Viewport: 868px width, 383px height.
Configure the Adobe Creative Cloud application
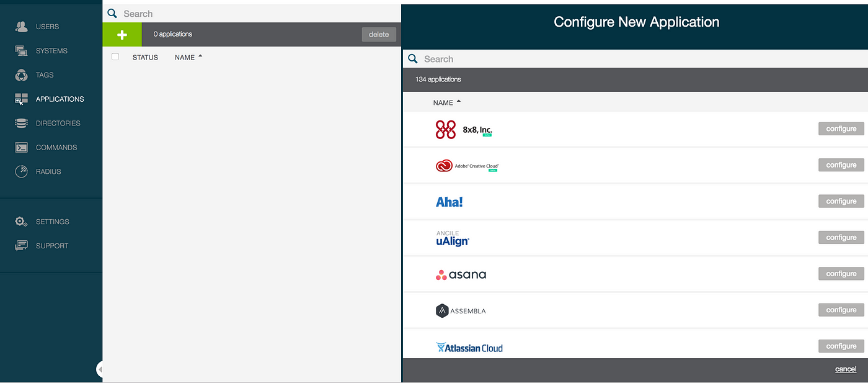coord(841,165)
